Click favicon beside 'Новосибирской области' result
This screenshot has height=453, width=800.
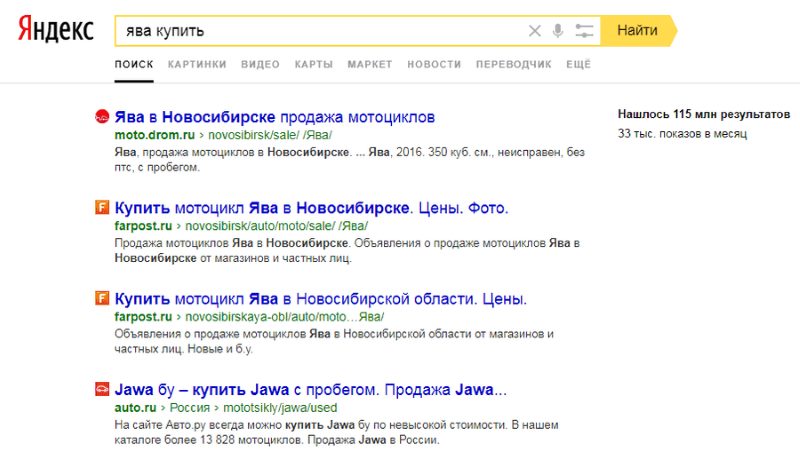coord(102,298)
